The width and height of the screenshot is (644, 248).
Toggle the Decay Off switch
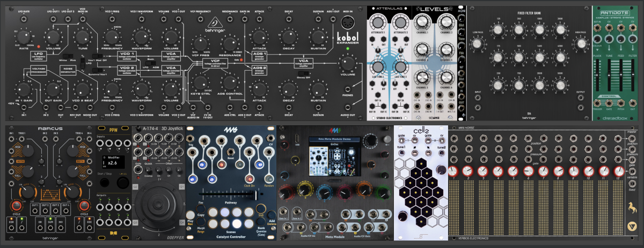pyautogui.click(x=303, y=72)
